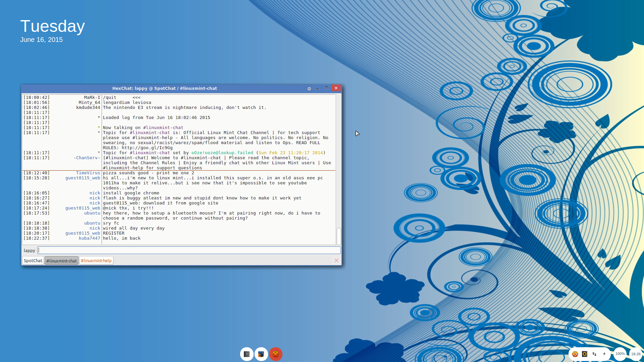This screenshot has width=644, height=362.
Task: Click the 'wired all day every day' message
Action: click(134, 228)
